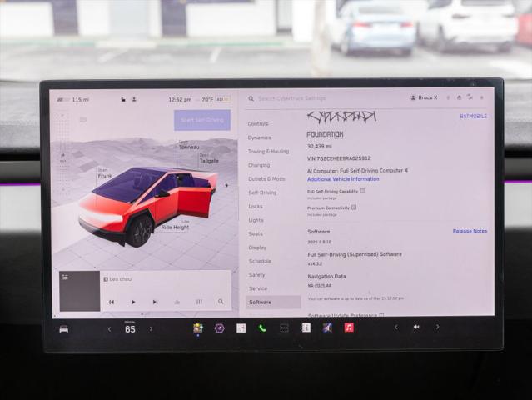Screen dimensions: 532x400
Task: Open the Dynamics settings menu
Action: click(x=259, y=137)
